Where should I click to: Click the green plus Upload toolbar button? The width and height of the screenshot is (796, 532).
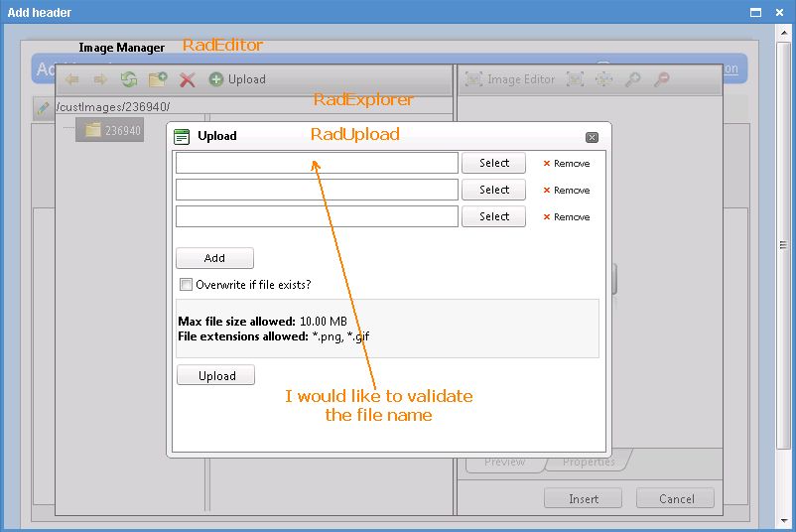(x=237, y=79)
